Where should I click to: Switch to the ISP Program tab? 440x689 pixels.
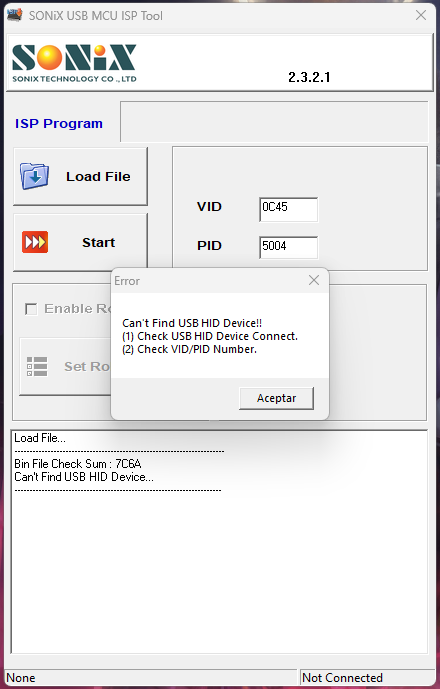coord(59,123)
